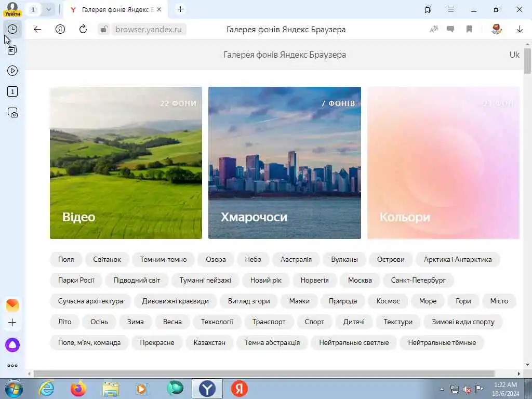532x399 pixels.
Task: Open the Windows Start menu
Action: [14, 389]
